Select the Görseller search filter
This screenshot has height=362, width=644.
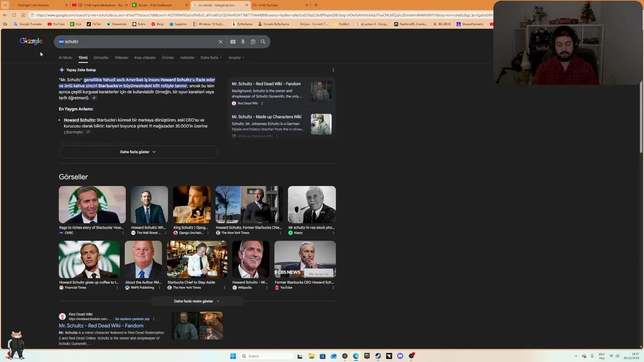(x=101, y=58)
